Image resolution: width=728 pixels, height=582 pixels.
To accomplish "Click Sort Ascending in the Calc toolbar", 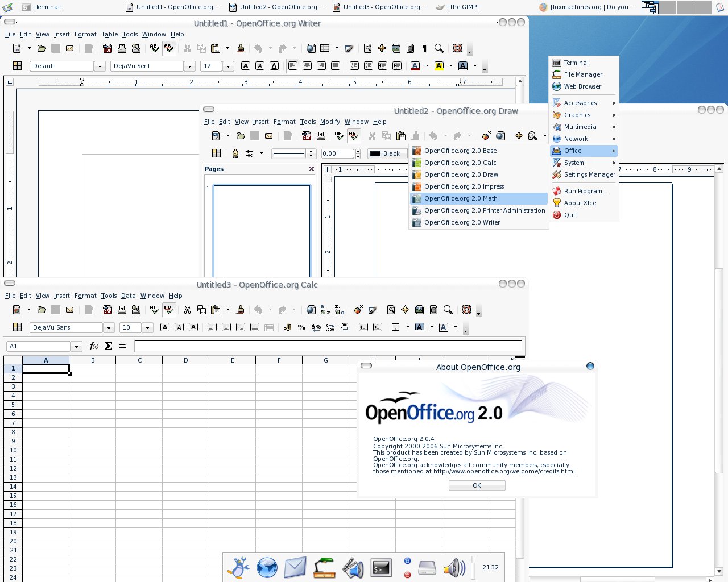I will pos(325,310).
